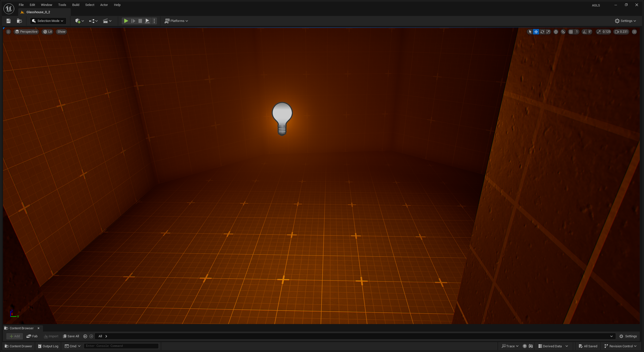Select the light bulb actor in viewport
The image size is (644, 352).
(282, 119)
